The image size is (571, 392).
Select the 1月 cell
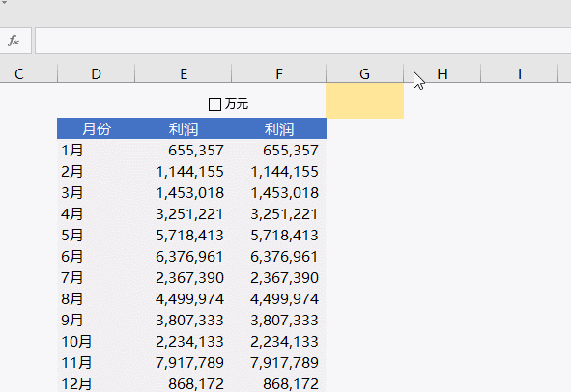(x=97, y=151)
